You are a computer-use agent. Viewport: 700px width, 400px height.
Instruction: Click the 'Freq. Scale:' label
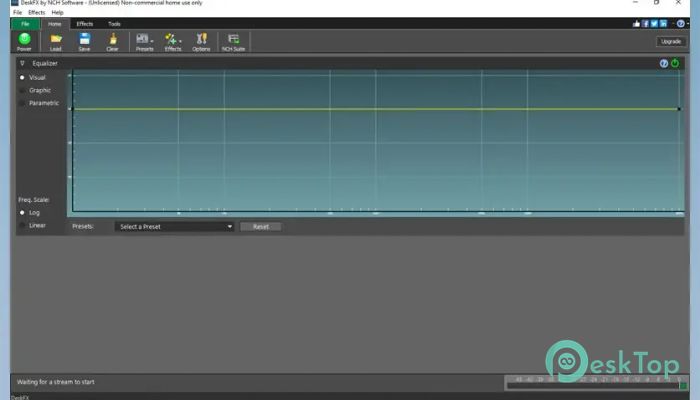[x=34, y=200]
